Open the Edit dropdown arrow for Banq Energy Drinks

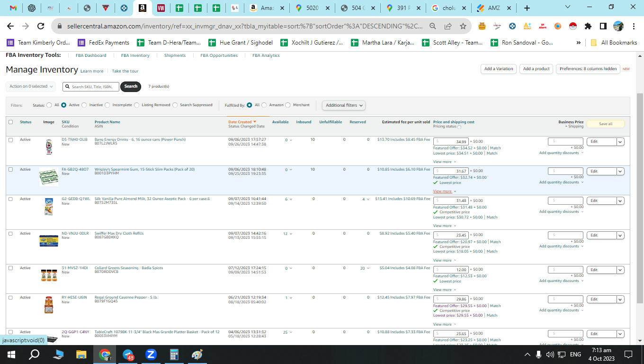tap(620, 142)
